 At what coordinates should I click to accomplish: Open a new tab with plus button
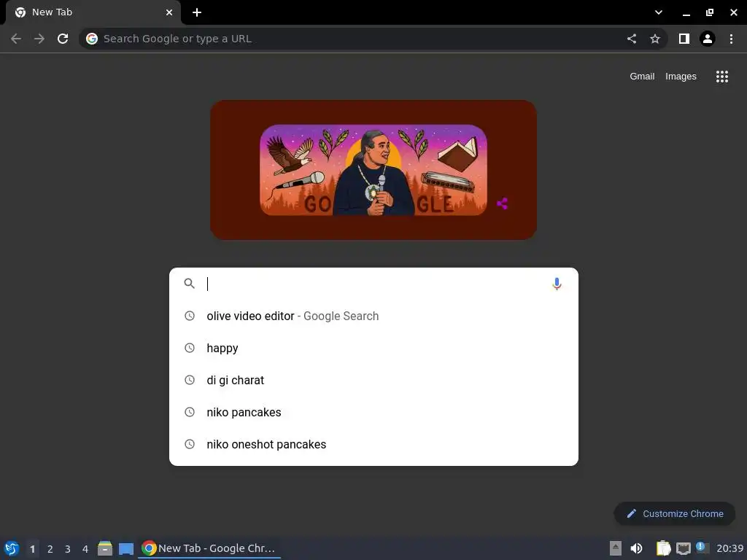click(197, 12)
